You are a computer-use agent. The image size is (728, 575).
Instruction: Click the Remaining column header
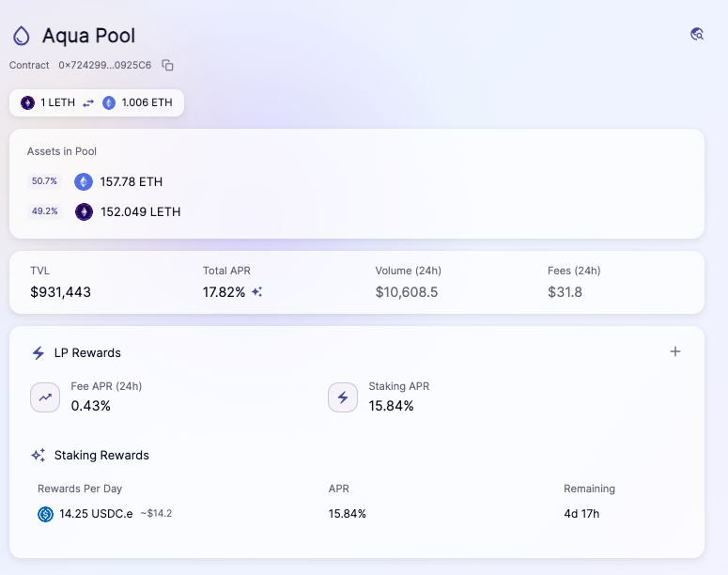[x=589, y=489]
